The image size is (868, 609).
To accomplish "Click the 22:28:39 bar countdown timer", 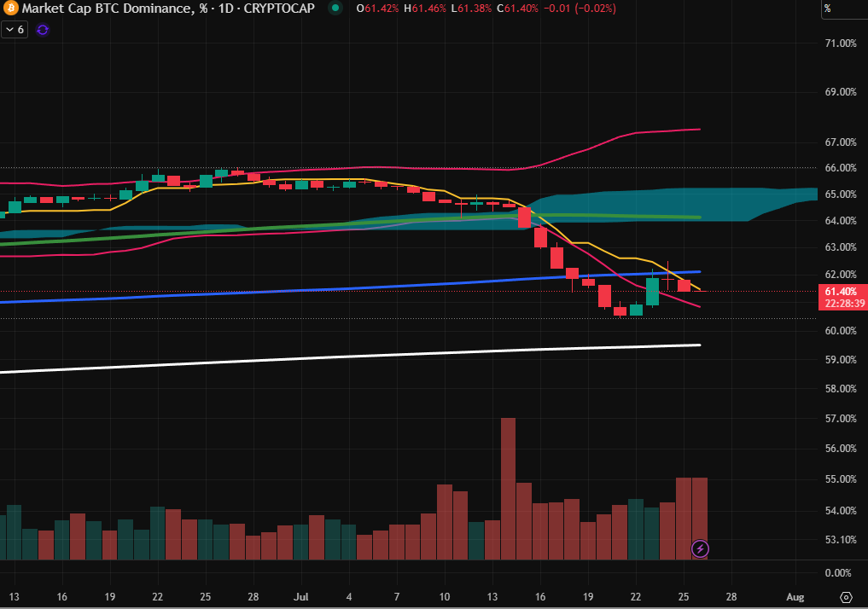I will 845,303.
